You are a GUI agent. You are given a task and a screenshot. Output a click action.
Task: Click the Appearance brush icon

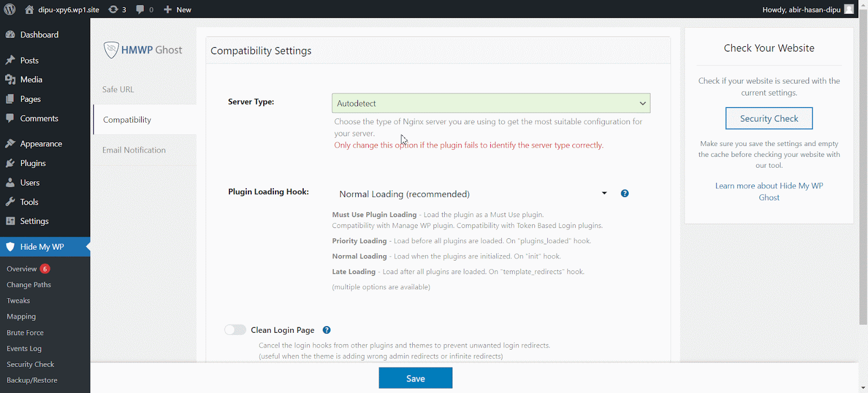[10, 144]
